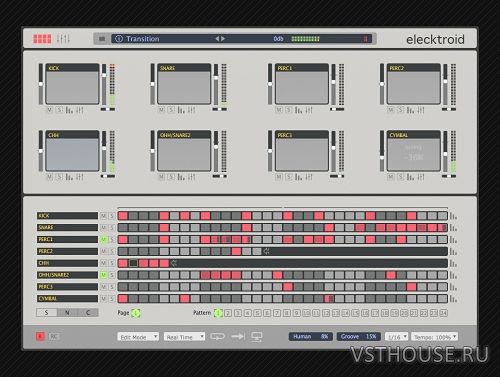The image size is (500, 377).
Task: Open the CYMBAL pad mixer settings icon
Action: click(421, 177)
